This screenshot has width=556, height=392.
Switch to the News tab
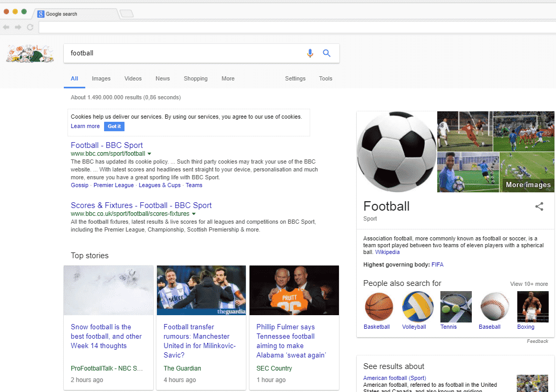(162, 79)
